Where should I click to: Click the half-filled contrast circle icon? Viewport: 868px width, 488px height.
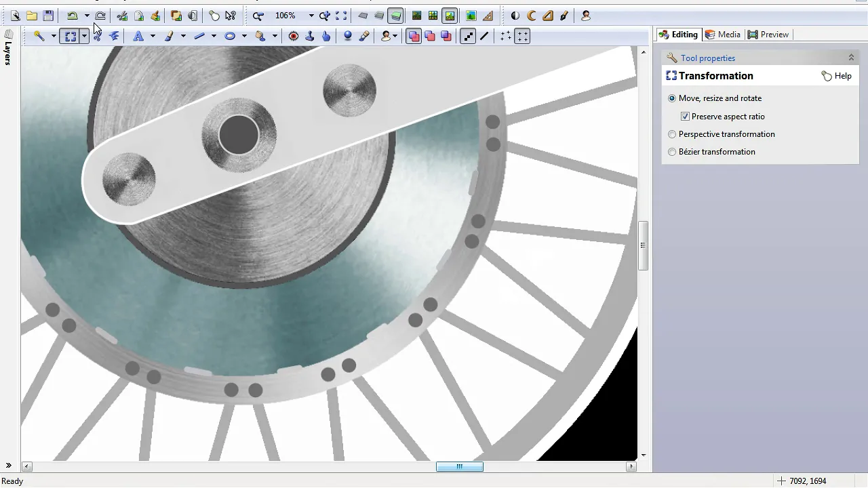pyautogui.click(x=515, y=16)
